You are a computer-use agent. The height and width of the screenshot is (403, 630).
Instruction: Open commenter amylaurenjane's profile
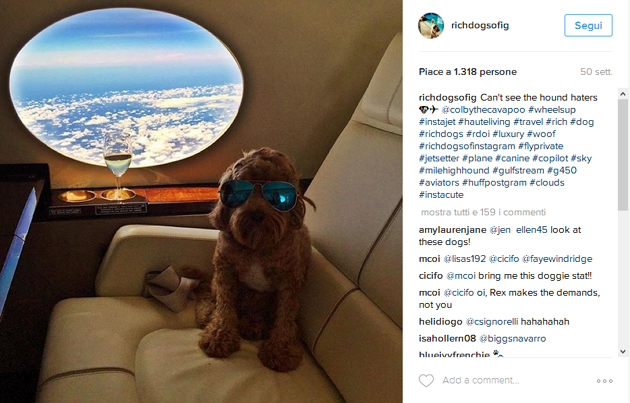point(452,230)
